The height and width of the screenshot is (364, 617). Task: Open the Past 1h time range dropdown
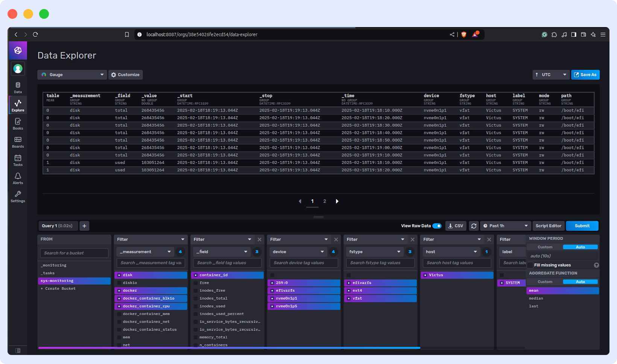point(505,226)
